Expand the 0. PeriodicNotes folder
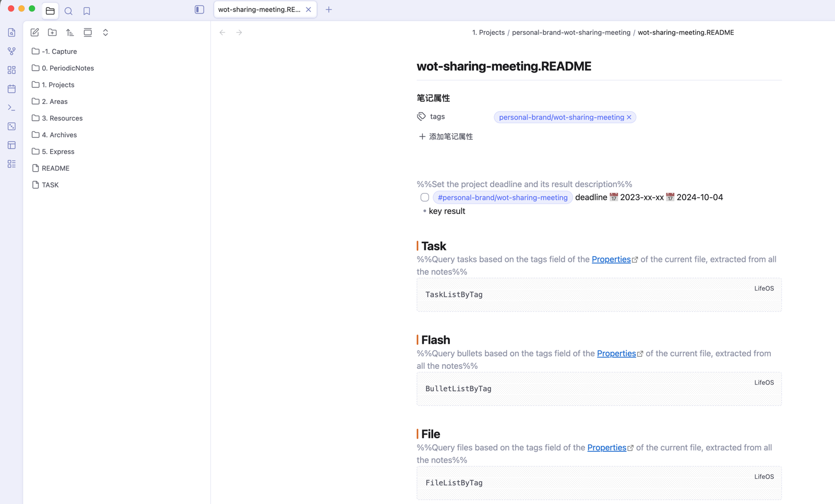This screenshot has width=835, height=504. click(63, 68)
